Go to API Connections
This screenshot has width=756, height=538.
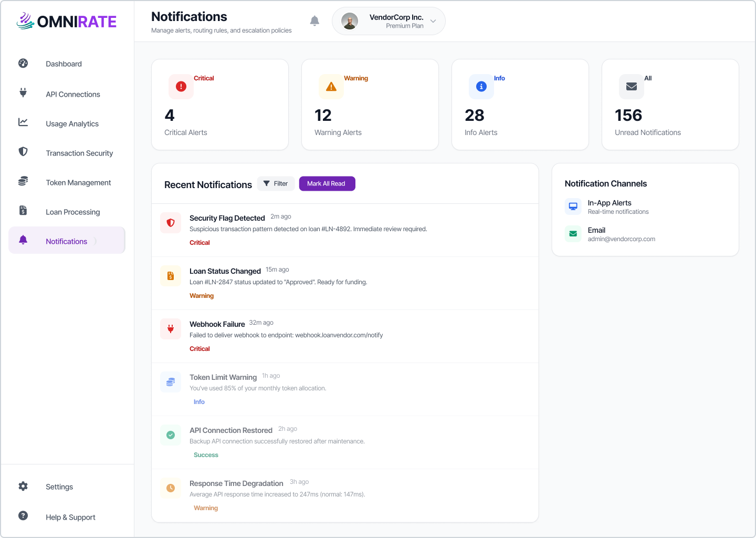click(67, 94)
